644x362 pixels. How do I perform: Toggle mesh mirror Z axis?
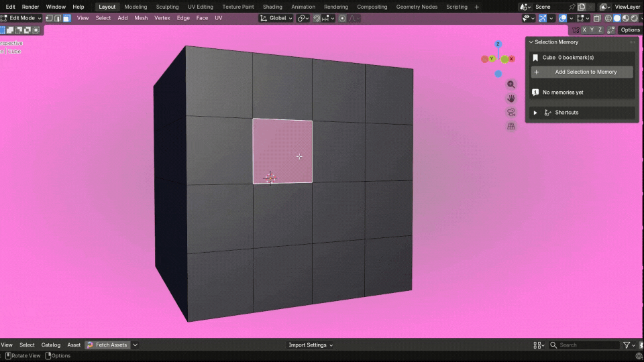tap(600, 30)
